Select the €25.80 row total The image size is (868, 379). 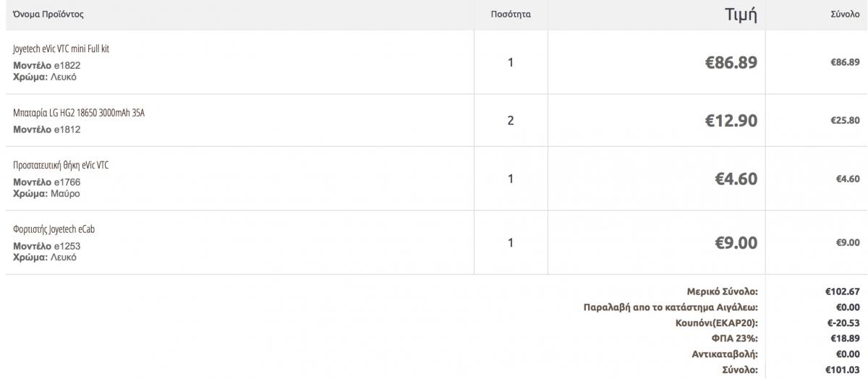click(843, 120)
